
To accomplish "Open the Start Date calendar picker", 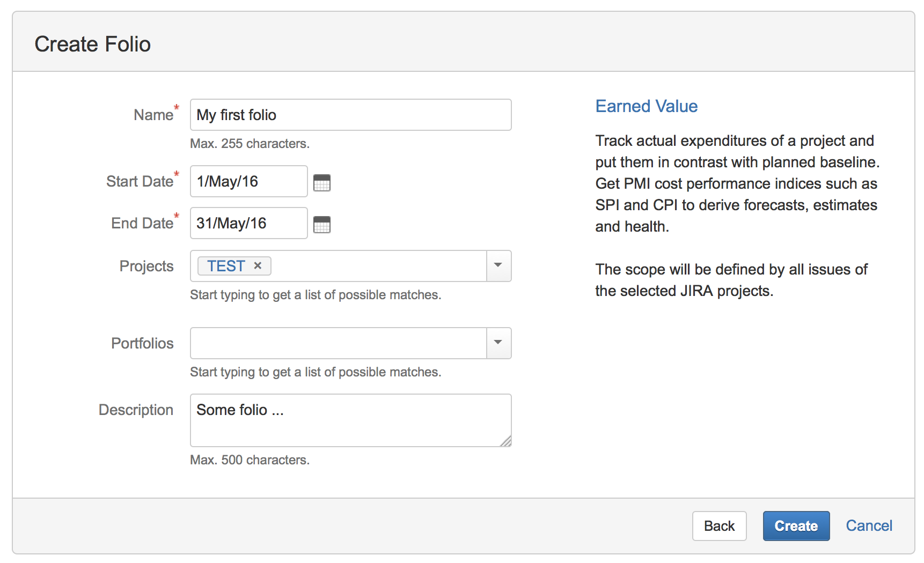I will point(322,183).
